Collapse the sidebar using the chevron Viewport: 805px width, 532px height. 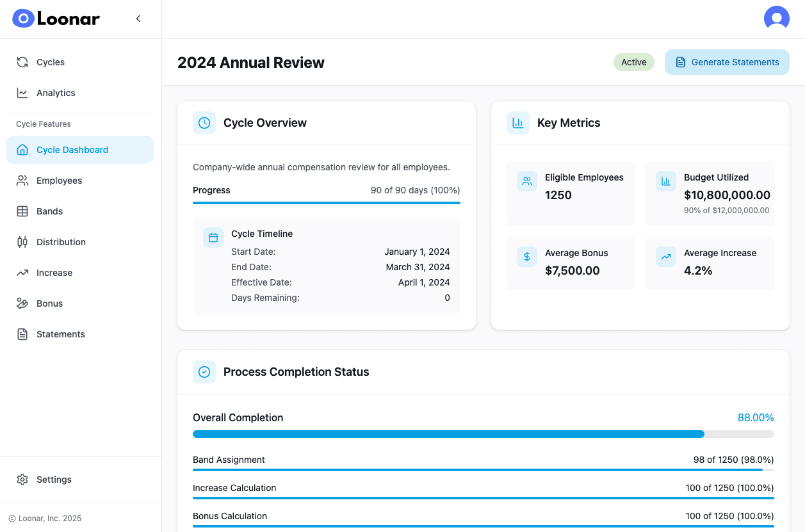pyautogui.click(x=138, y=19)
